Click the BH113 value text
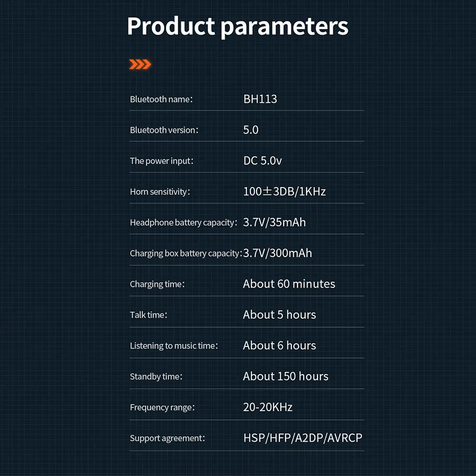Image resolution: width=476 pixels, height=476 pixels. [x=260, y=99]
